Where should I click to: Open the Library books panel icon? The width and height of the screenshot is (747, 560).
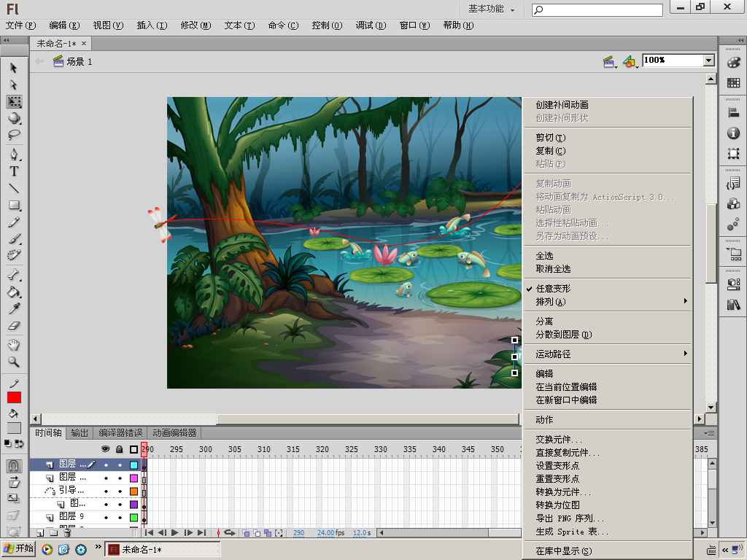click(734, 305)
